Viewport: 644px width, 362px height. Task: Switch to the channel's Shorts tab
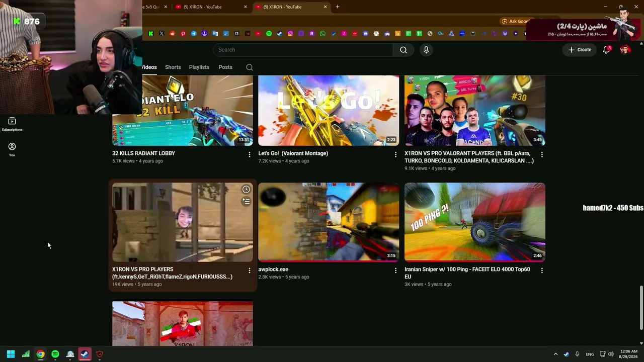173,67
